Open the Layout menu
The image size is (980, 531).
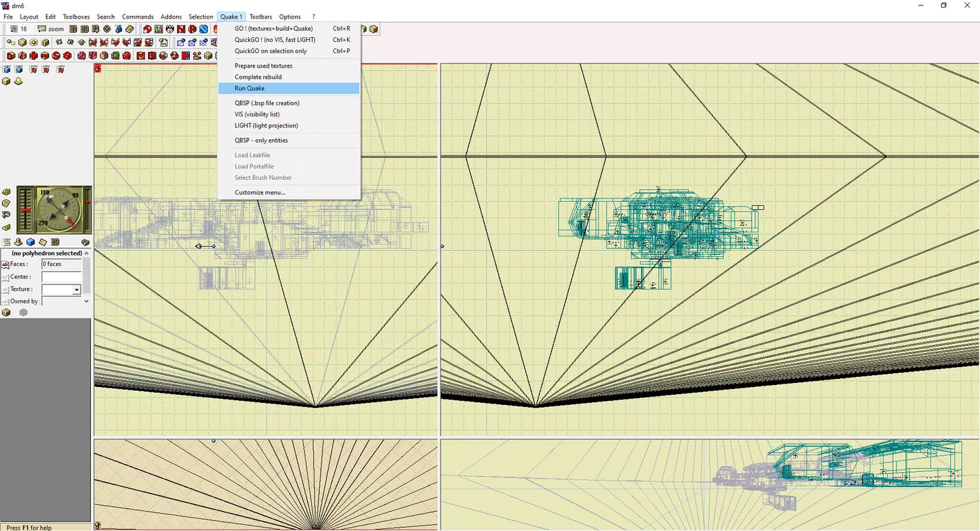[x=29, y=17]
